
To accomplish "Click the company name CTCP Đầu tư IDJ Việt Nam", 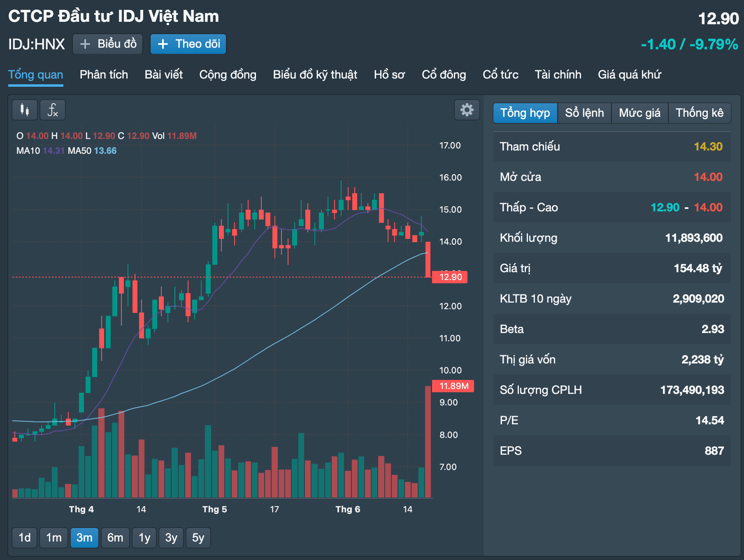I will [114, 16].
